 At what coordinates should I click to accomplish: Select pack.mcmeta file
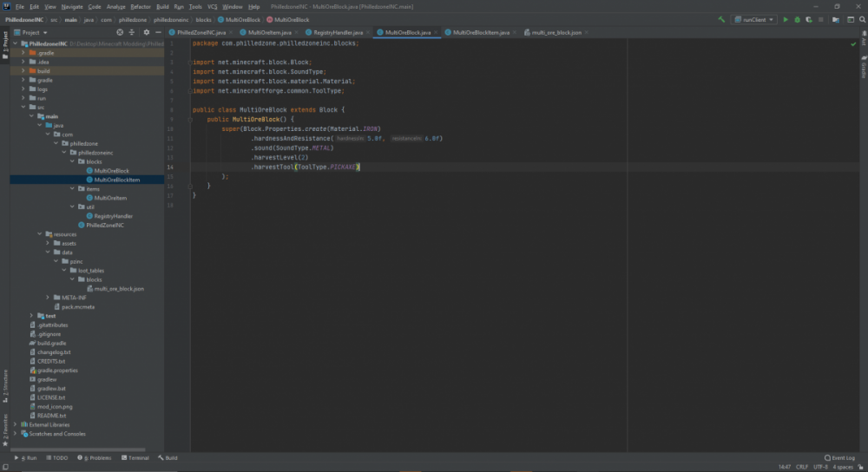pyautogui.click(x=77, y=307)
